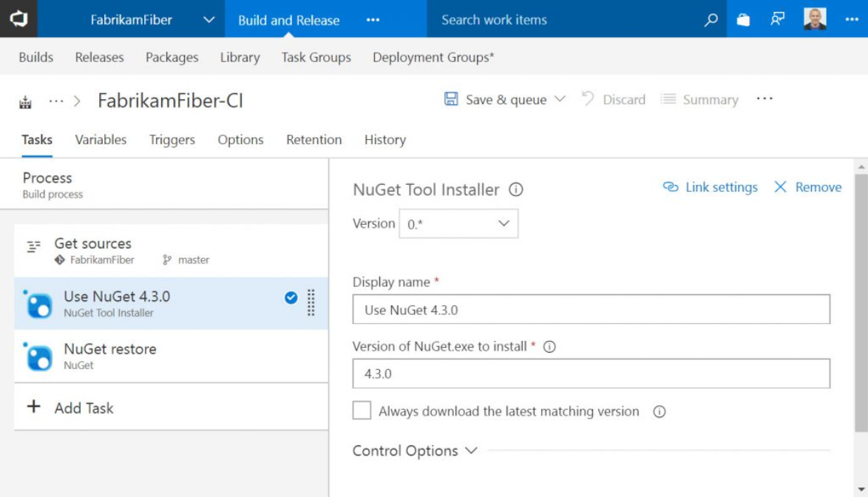Click info icon for NuGet.exe version

(x=549, y=346)
